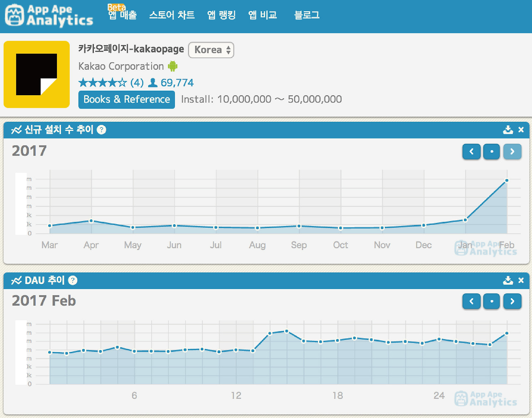Go to next month in DAU chart

point(512,301)
